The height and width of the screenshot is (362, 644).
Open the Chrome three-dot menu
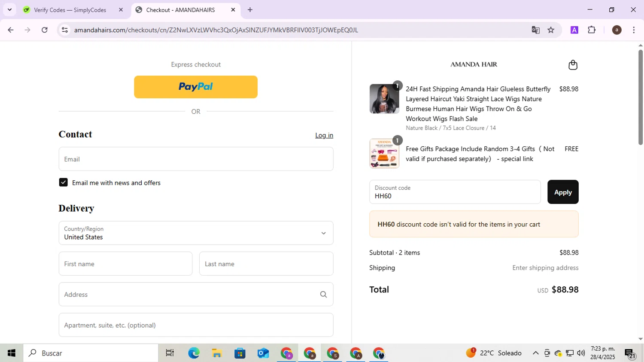[634, 30]
